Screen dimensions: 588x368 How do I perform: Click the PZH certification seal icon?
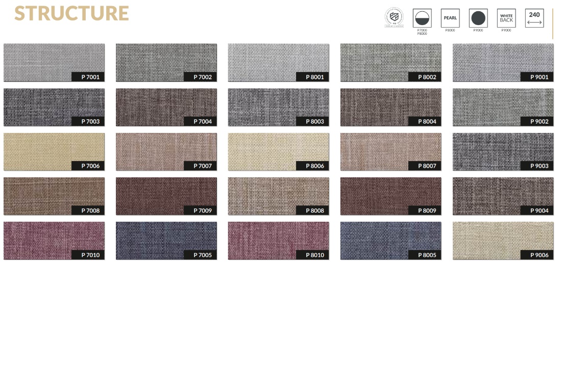(394, 18)
